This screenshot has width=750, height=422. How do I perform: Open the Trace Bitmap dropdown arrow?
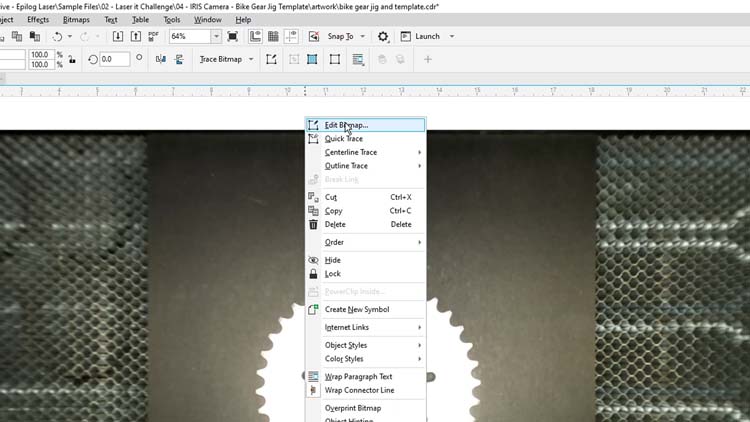(251, 59)
